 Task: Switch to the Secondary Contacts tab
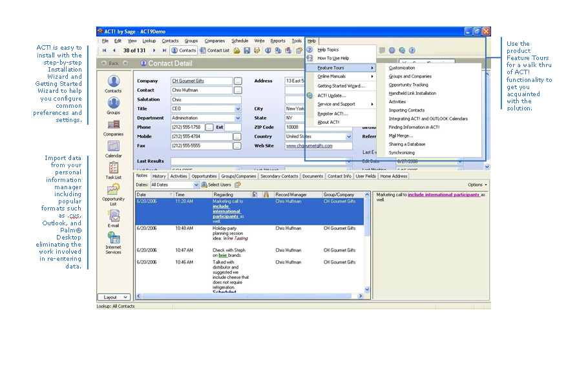click(x=279, y=176)
